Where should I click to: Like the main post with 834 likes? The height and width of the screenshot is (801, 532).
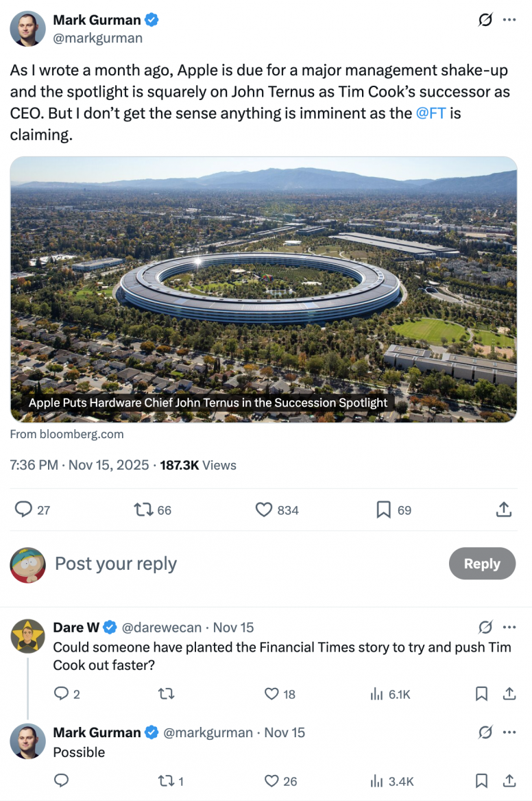click(x=264, y=510)
